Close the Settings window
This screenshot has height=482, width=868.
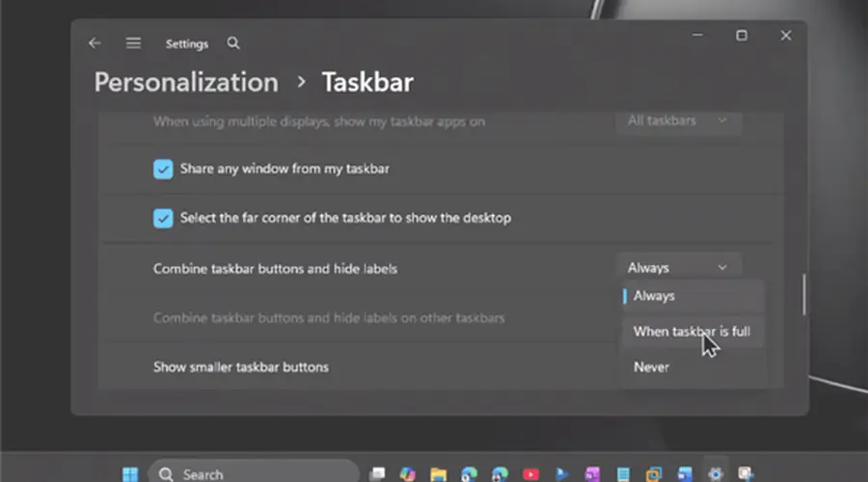tap(785, 36)
